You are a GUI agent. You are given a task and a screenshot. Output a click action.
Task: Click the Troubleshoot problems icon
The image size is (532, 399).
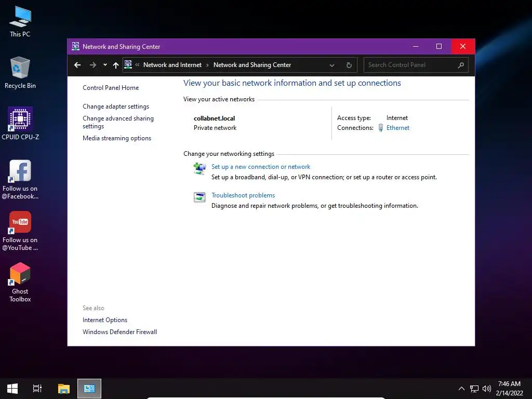[199, 197]
